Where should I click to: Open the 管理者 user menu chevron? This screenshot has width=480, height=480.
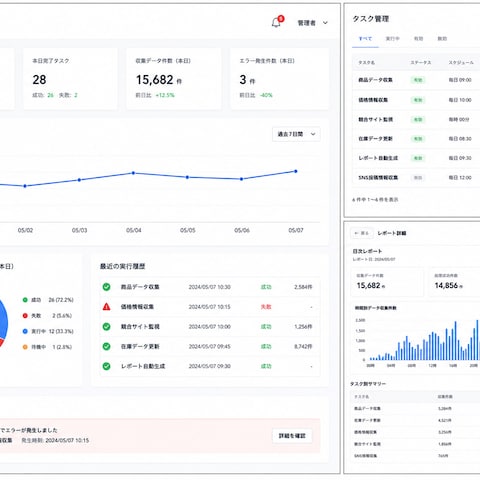pyautogui.click(x=325, y=23)
